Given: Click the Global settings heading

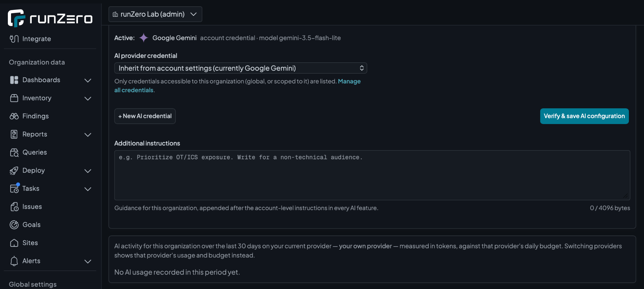Looking at the screenshot, I should [x=33, y=284].
